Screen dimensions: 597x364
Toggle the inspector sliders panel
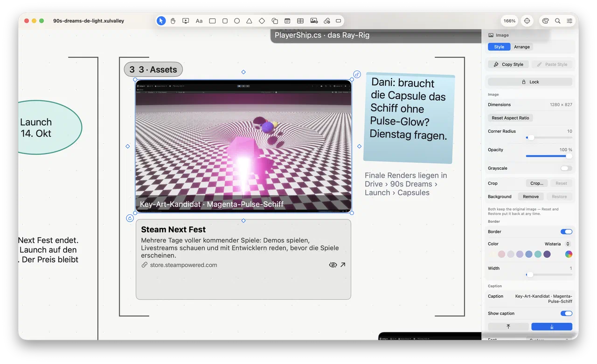pyautogui.click(x=570, y=21)
